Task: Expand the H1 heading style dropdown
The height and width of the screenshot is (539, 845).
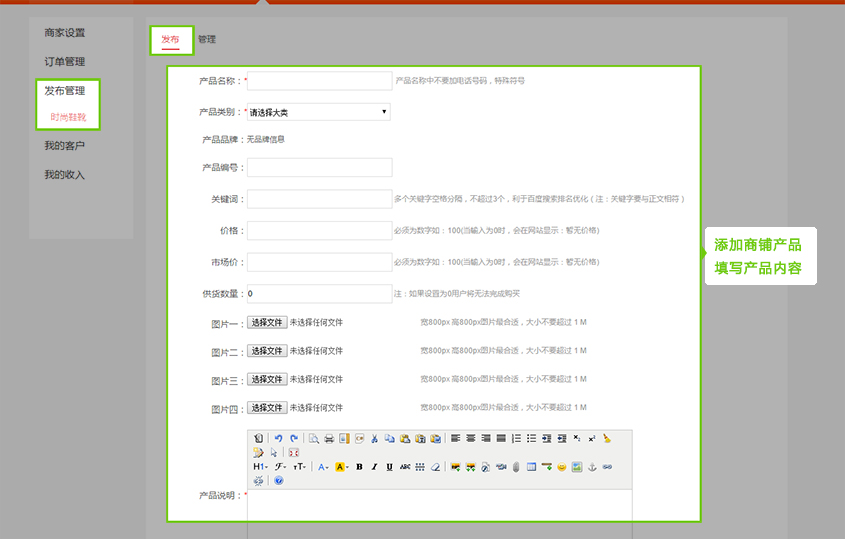Action: click(260, 467)
